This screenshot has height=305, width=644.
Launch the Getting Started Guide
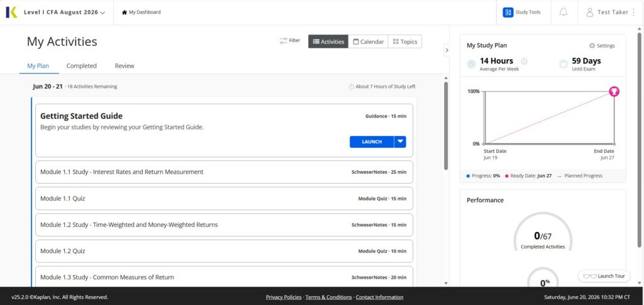[372, 141]
